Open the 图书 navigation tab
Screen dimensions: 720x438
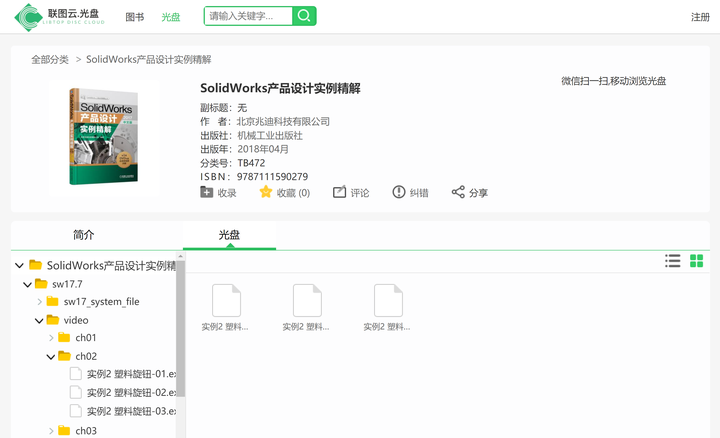coord(135,17)
